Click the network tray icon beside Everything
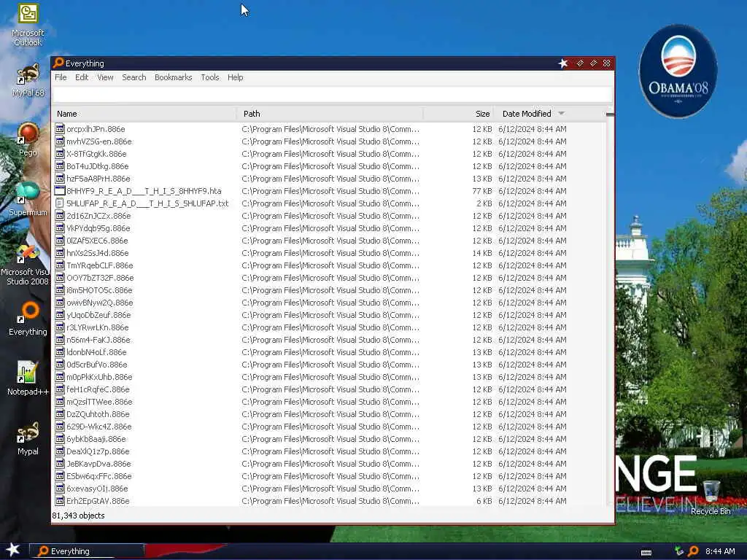 679,551
